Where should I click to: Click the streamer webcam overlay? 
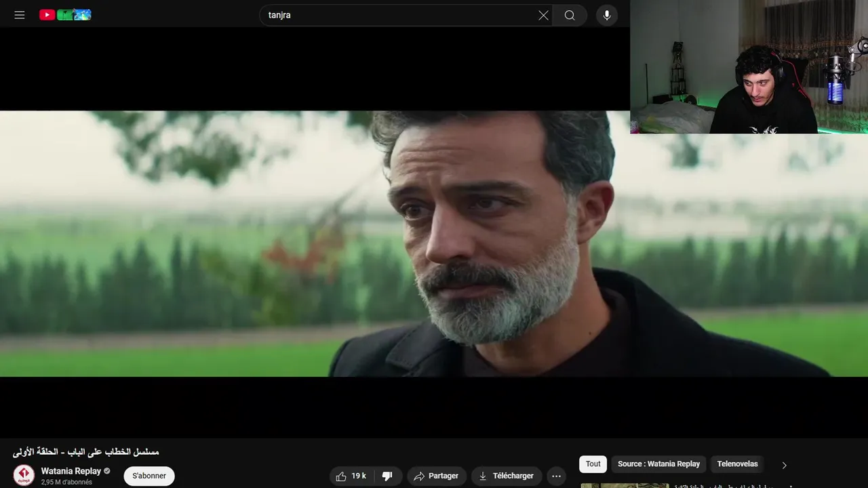[749, 66]
